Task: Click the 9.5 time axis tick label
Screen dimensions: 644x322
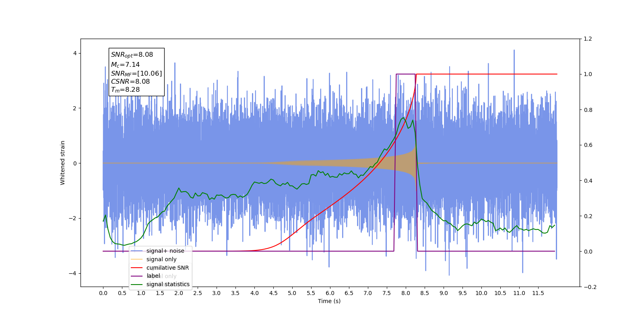Action: tap(462, 293)
